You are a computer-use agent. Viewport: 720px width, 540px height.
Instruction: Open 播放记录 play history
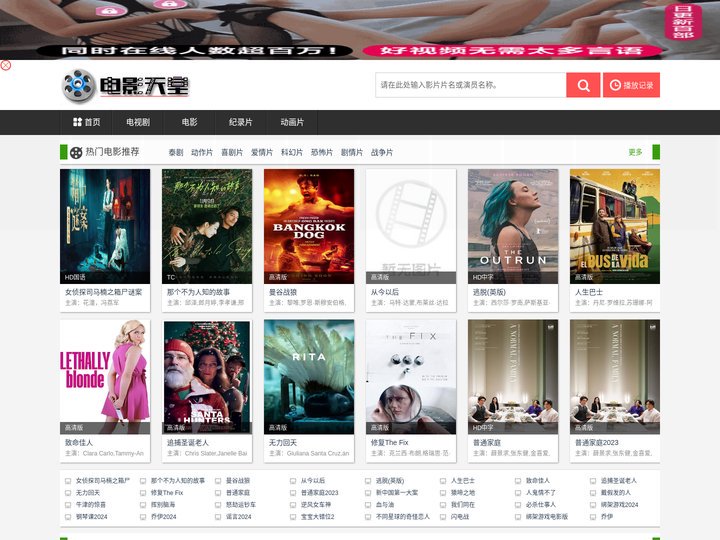click(x=631, y=85)
